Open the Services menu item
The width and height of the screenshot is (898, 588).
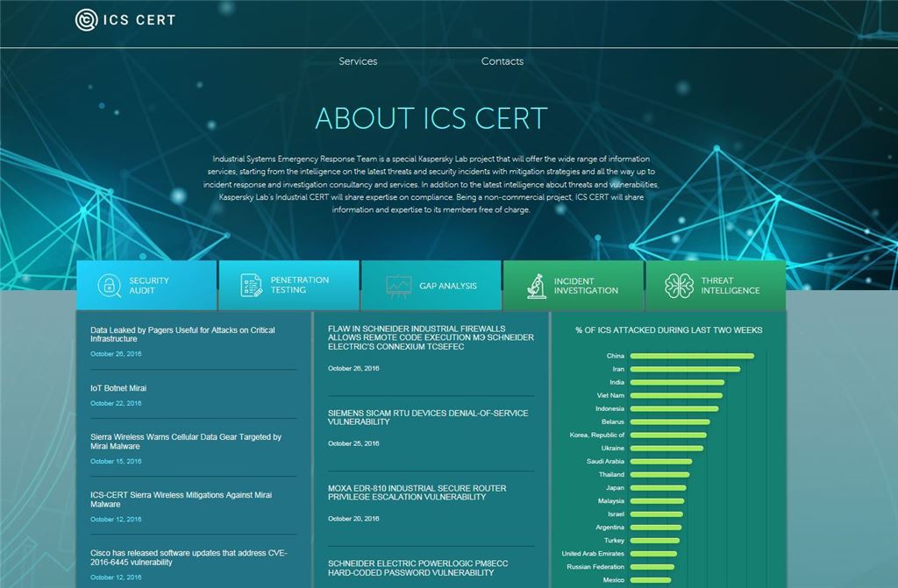coord(358,61)
